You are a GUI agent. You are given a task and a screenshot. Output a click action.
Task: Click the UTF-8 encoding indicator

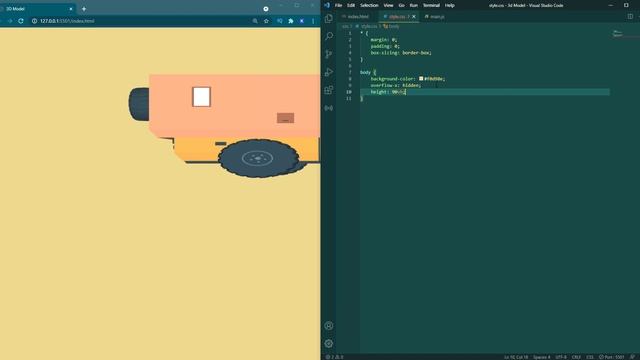pos(561,357)
